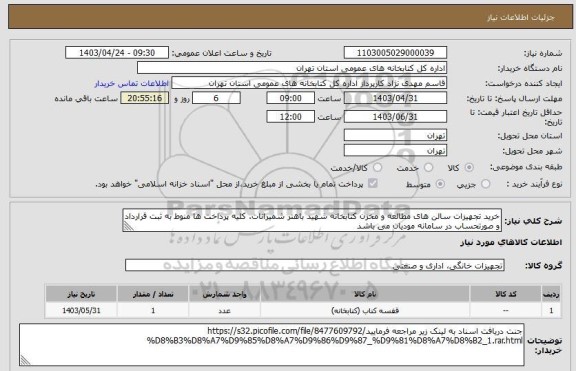
Task: Click the گروه کالا field
Action: tap(314, 266)
